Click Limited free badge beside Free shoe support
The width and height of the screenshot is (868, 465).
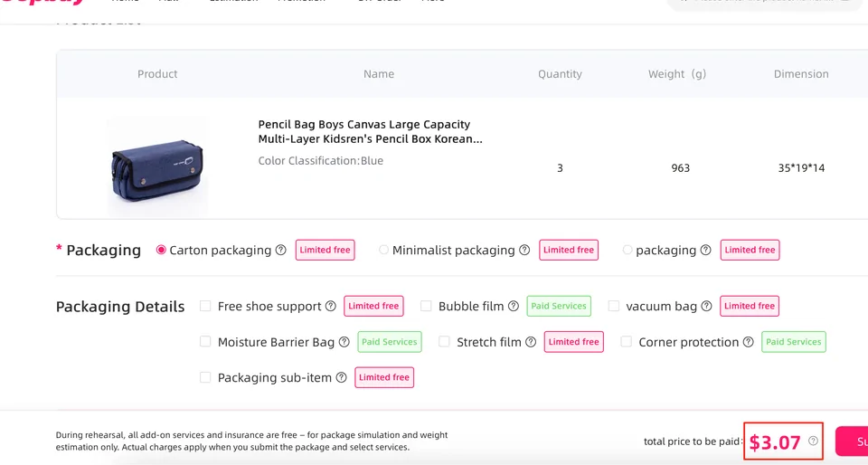373,306
